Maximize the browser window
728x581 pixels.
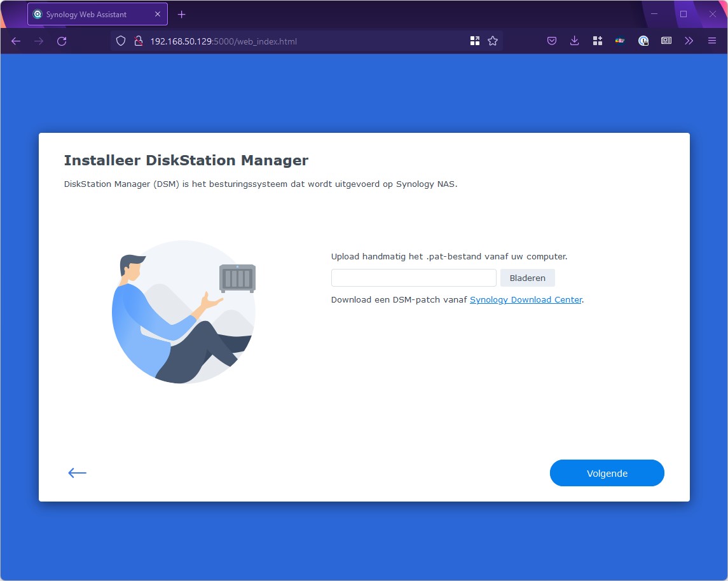click(683, 14)
